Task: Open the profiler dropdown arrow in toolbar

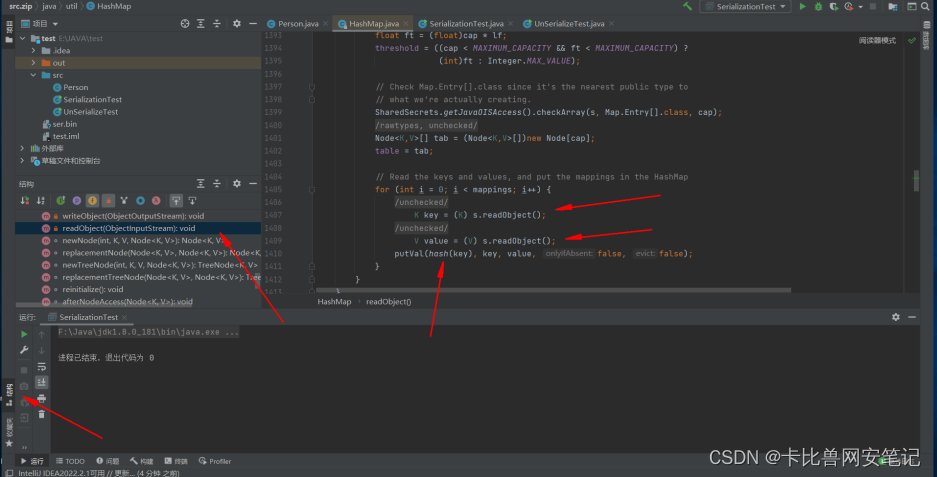Action: pos(861,7)
